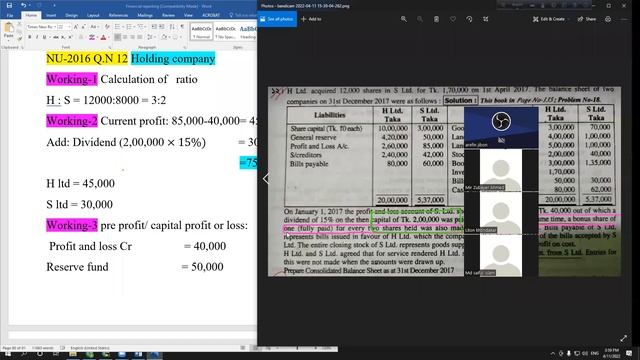Add the photo to favorites
Screen dimensions: 640x360
(453, 19)
